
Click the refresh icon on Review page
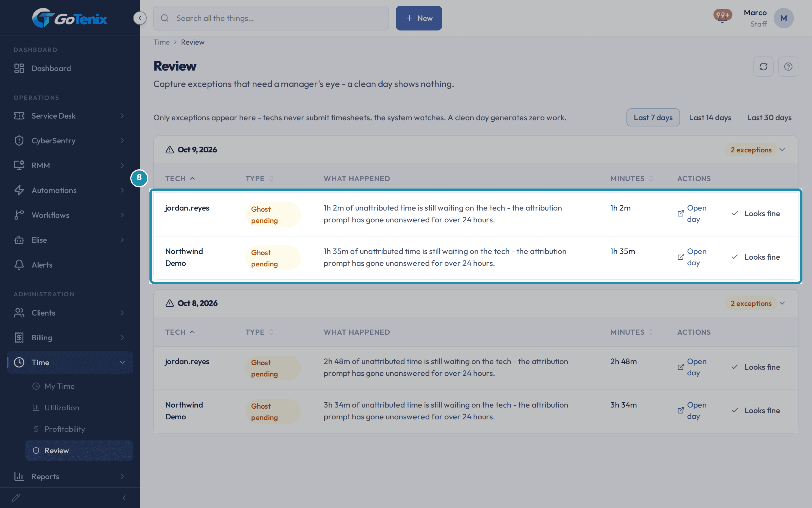pyautogui.click(x=763, y=67)
